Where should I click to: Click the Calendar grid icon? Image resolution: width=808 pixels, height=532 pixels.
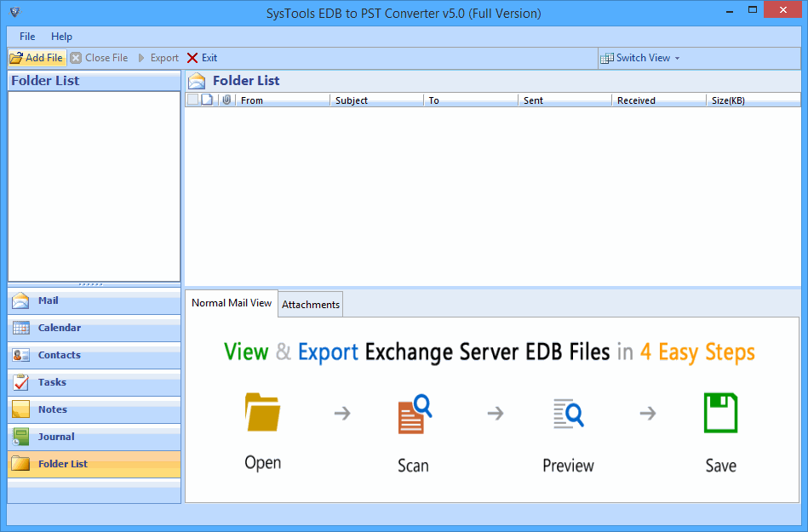pos(20,328)
